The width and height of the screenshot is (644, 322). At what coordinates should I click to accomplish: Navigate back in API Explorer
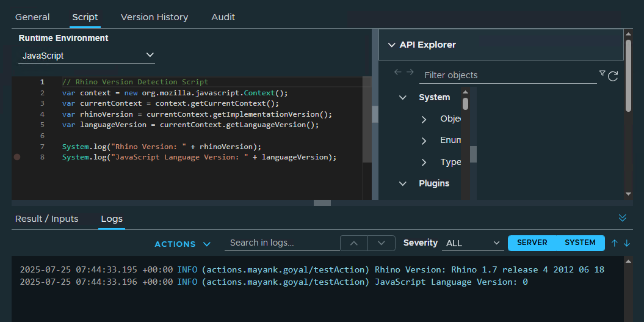[x=397, y=72]
